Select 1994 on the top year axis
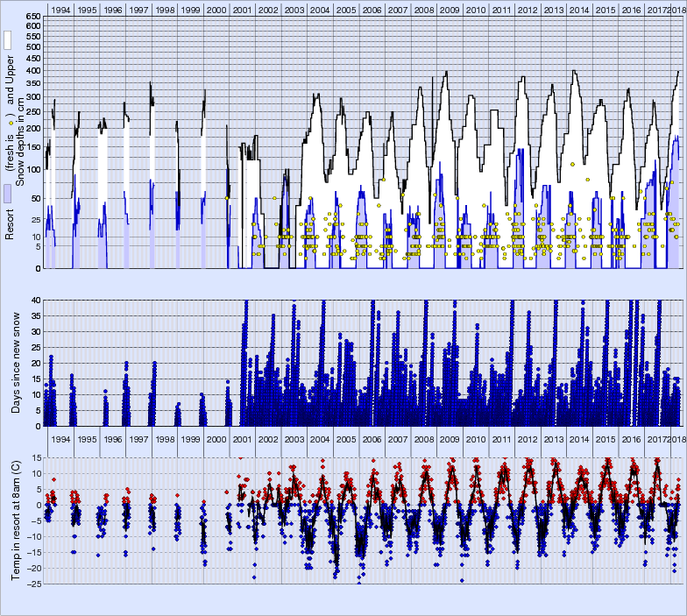 [60, 9]
